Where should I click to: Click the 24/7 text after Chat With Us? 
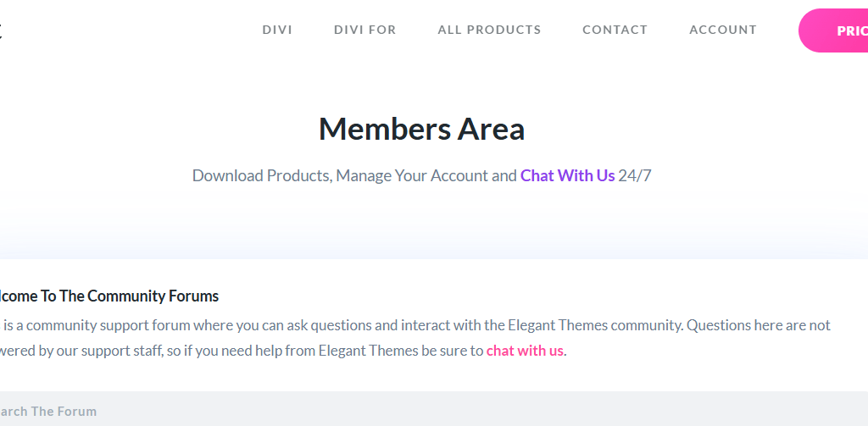(635, 176)
